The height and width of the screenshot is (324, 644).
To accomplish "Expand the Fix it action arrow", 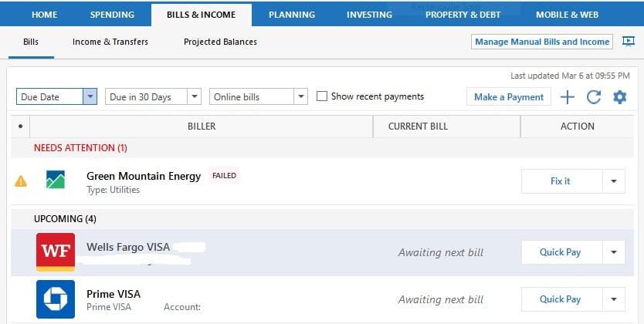I will tap(613, 181).
